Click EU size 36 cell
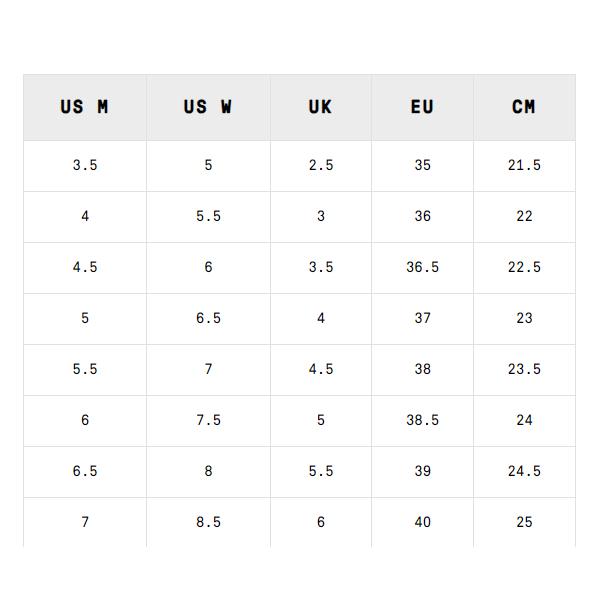 coord(422,216)
